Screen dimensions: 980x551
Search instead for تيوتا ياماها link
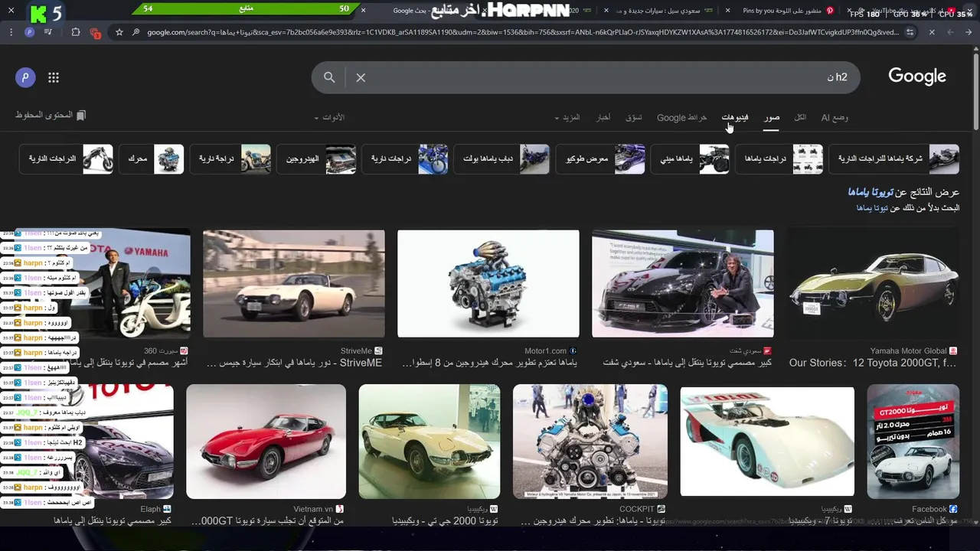coord(872,208)
